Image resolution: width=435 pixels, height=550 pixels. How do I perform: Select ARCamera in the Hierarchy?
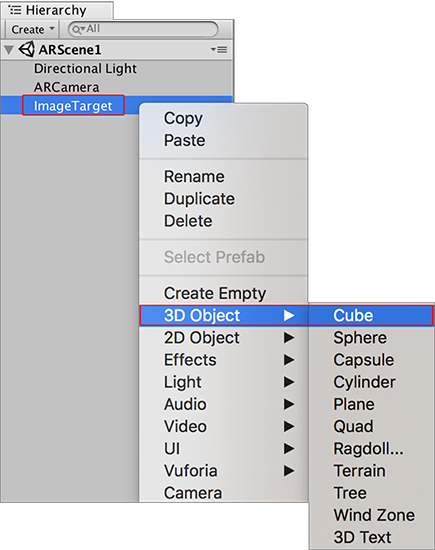coord(67,87)
